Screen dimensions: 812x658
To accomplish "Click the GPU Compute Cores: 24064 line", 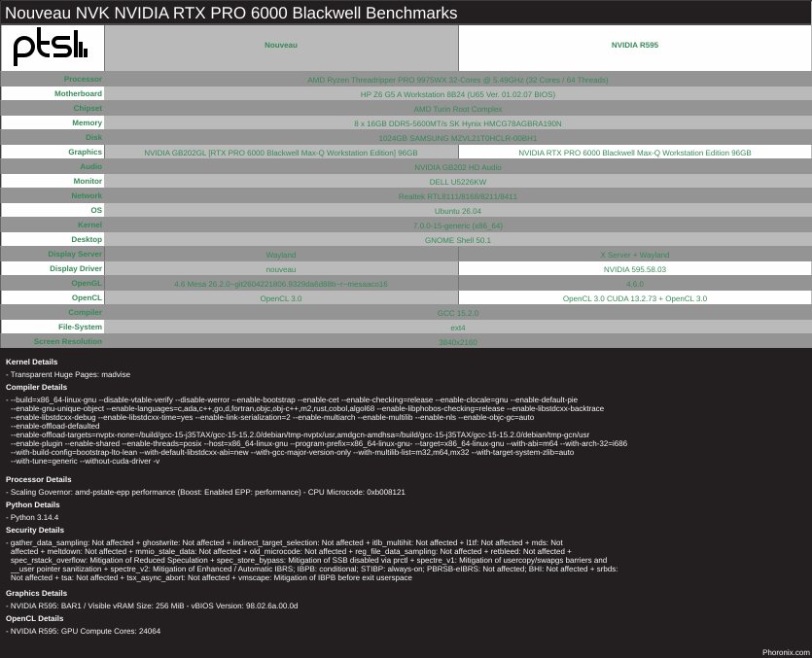I will pyautogui.click(x=83, y=631).
